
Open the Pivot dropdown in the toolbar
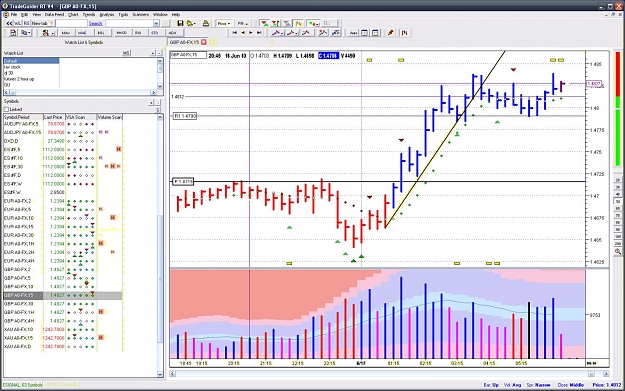(223, 24)
